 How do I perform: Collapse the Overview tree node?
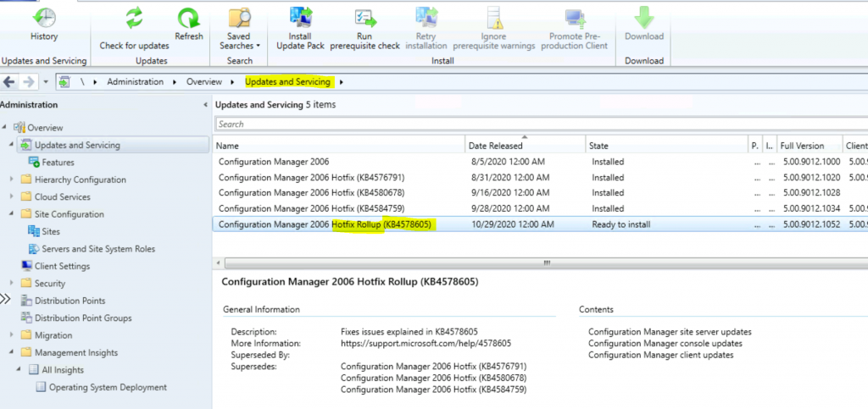[x=5, y=127]
